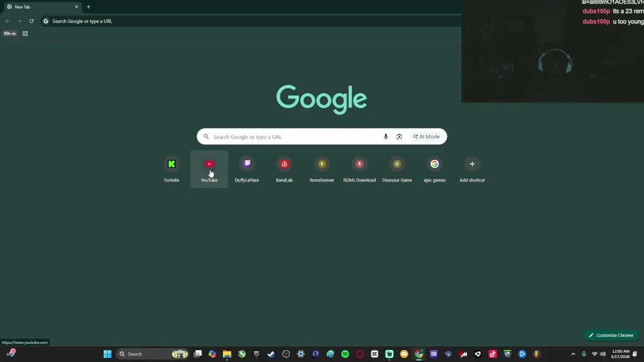Open the DuffyLaFlare Twitch shortcut

coord(247,169)
